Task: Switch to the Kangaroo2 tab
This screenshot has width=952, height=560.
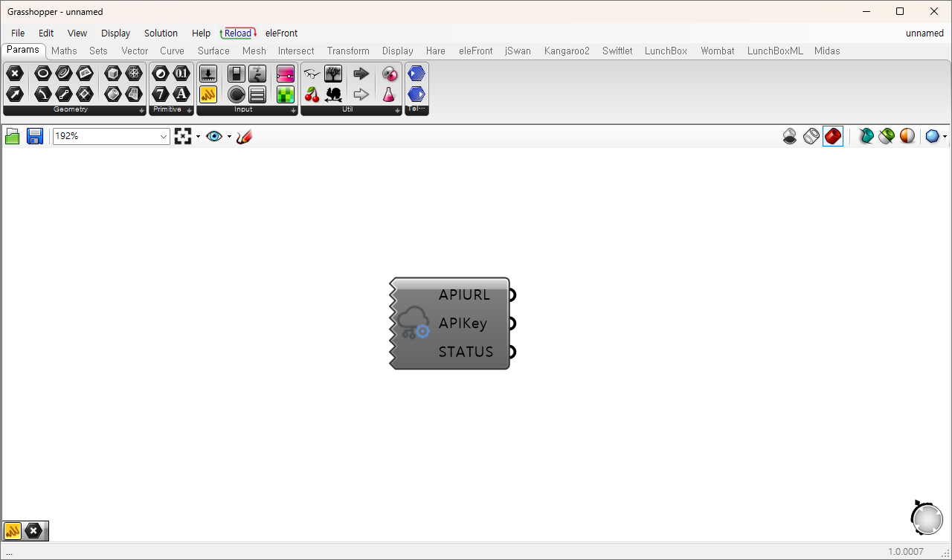Action: click(x=567, y=51)
